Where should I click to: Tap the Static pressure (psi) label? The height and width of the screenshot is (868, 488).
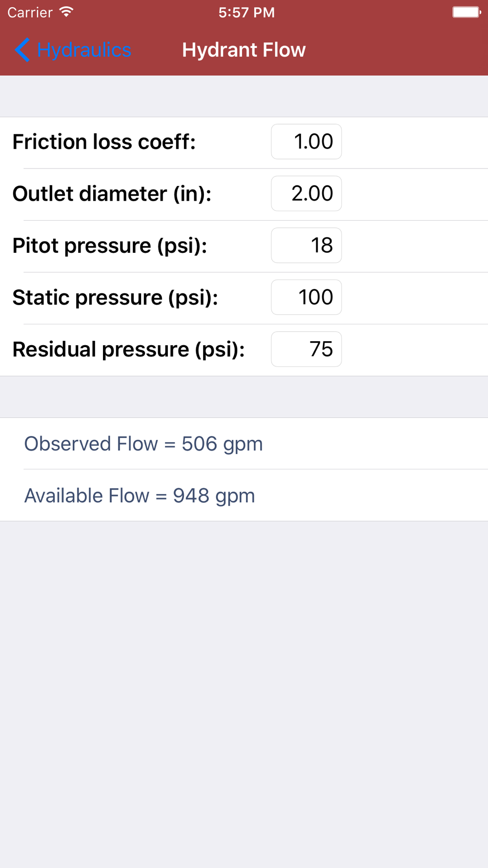(115, 297)
